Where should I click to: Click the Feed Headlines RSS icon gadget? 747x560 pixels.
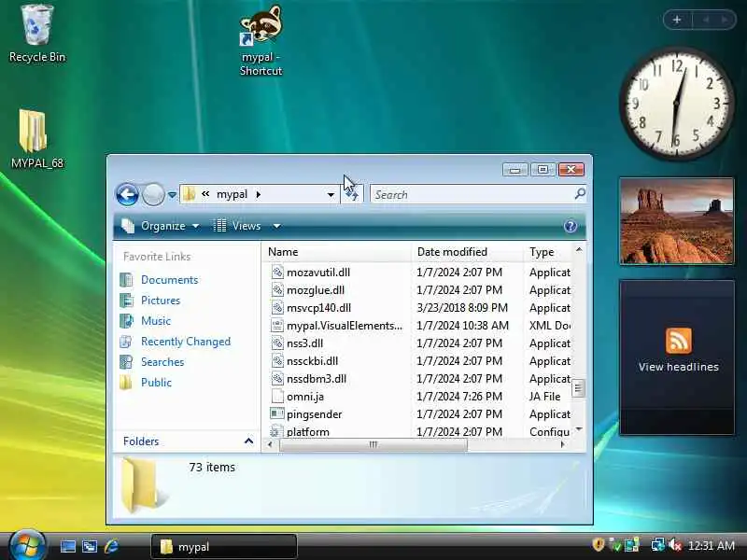pos(679,340)
